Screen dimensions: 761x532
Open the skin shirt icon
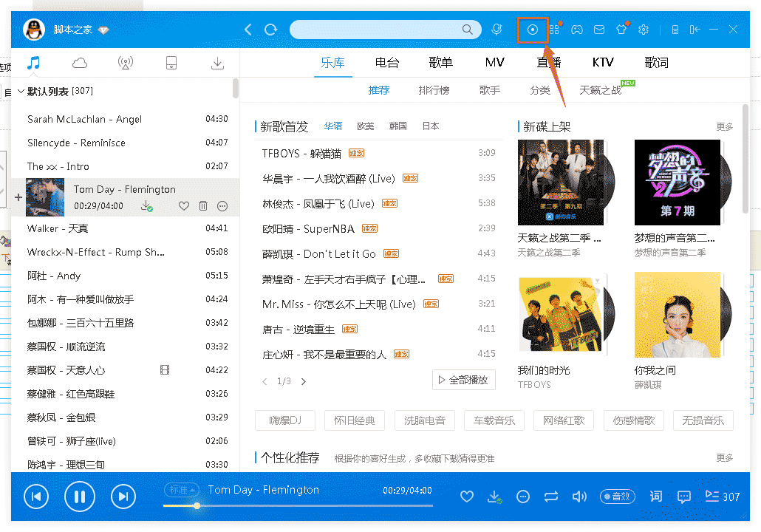(621, 30)
